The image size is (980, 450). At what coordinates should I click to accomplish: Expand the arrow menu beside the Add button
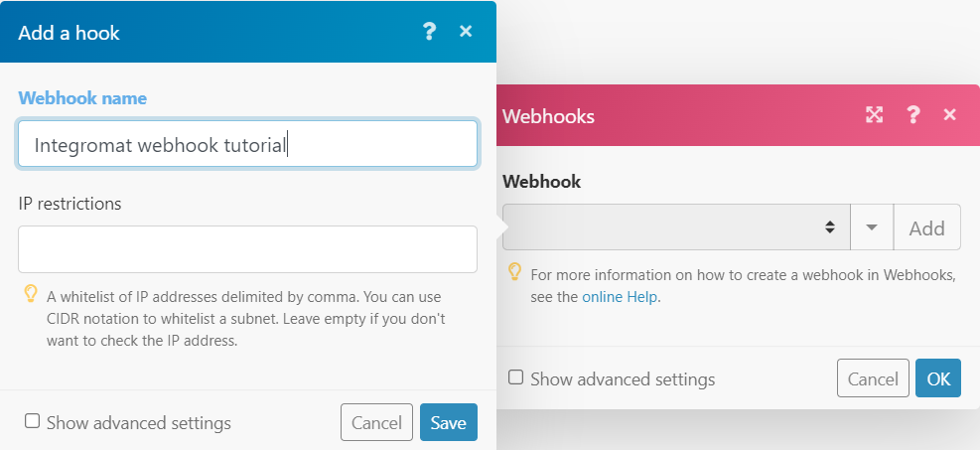coord(872,227)
